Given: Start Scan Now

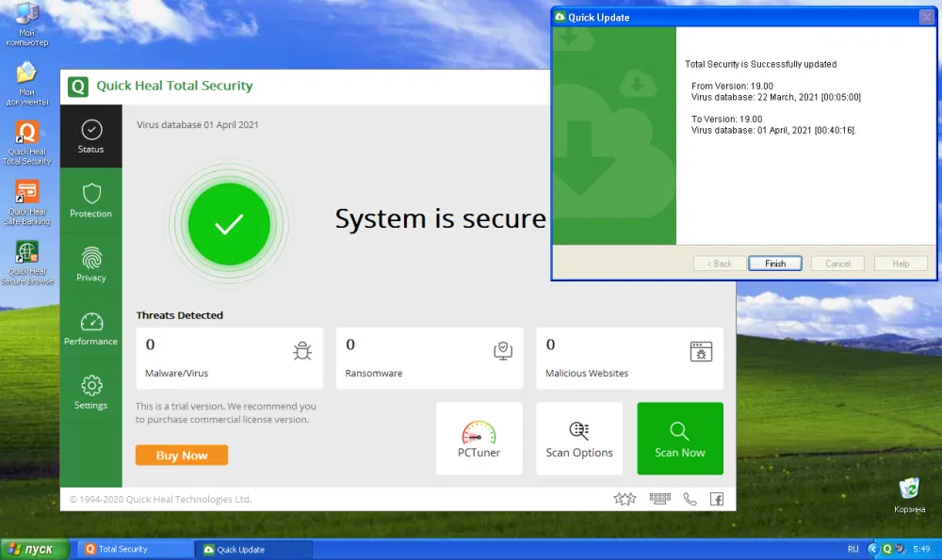Looking at the screenshot, I should click(x=680, y=439).
